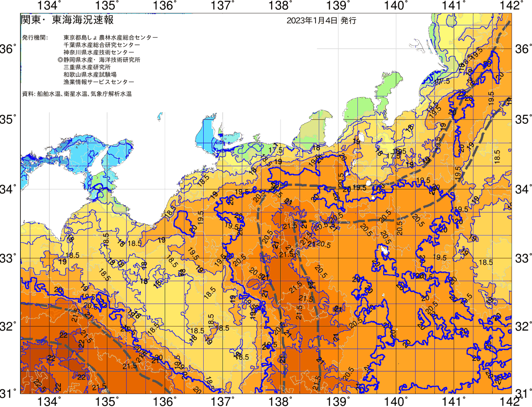Click the 135° longitude label on the bottom axis
The image size is (532, 407).
pyautogui.click(x=107, y=401)
